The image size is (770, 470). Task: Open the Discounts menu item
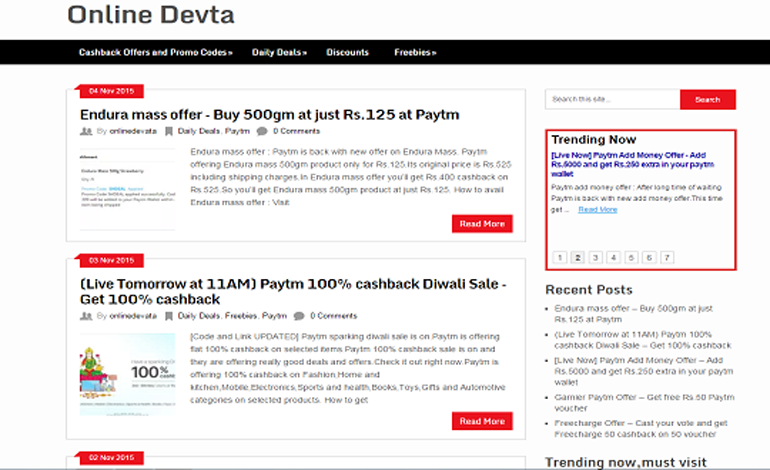pyautogui.click(x=347, y=52)
